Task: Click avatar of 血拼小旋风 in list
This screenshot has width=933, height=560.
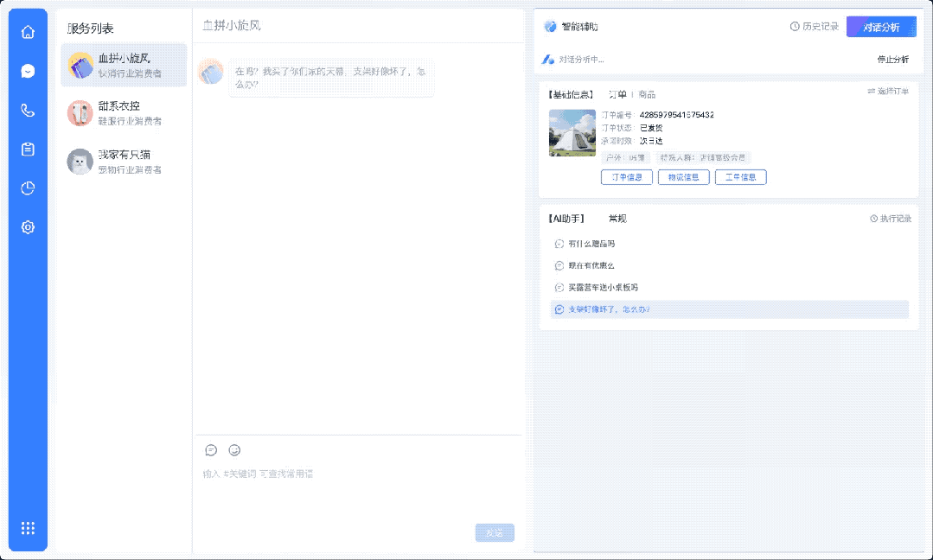Action: 80,65
